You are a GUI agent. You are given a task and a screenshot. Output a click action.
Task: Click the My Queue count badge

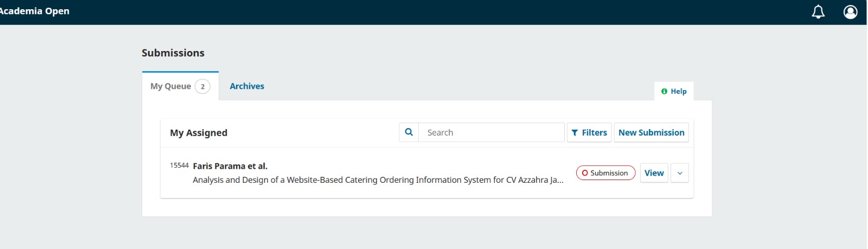[202, 86]
